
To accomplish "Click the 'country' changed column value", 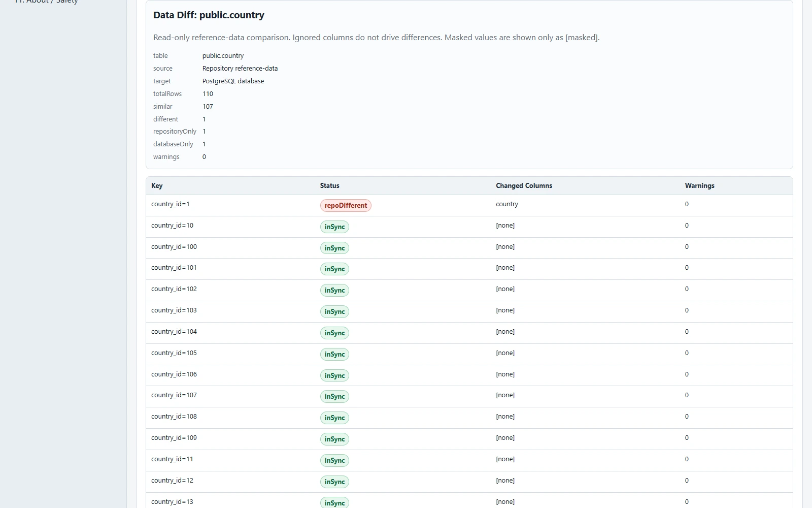I will [x=507, y=204].
